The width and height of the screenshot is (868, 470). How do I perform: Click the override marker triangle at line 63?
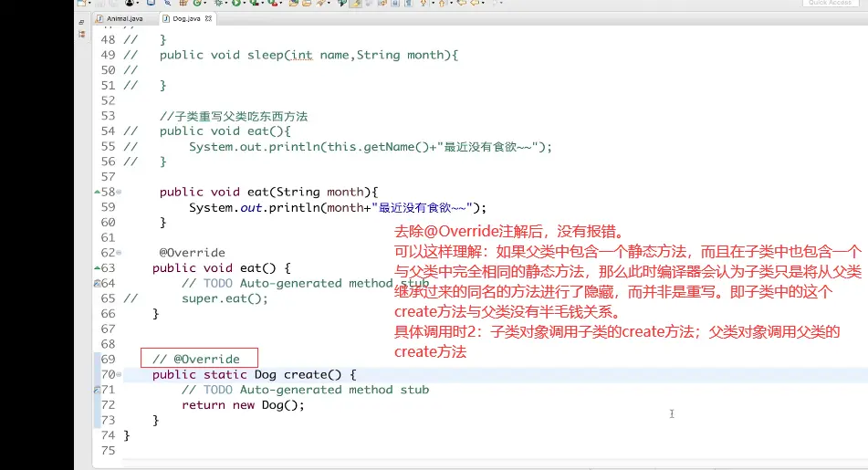pos(97,268)
